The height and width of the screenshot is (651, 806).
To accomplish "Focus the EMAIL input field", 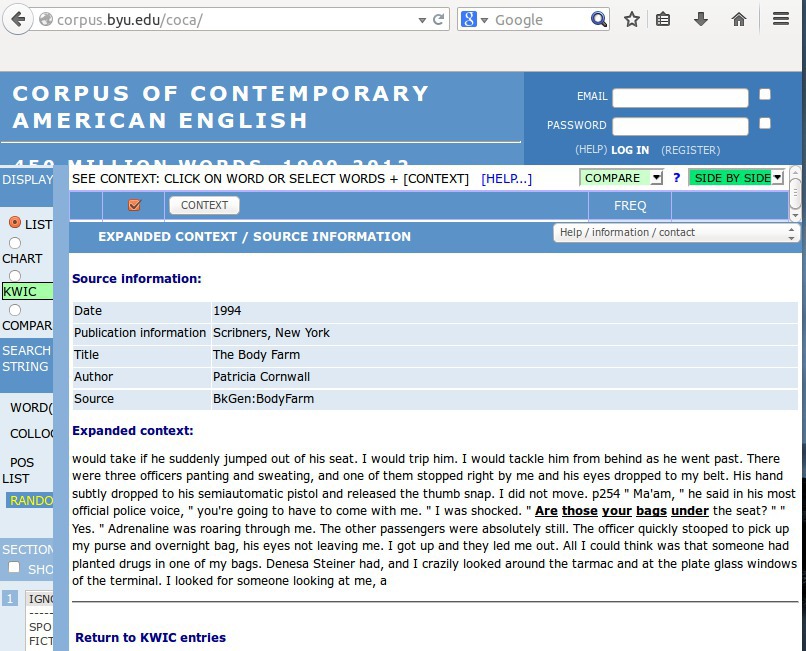I will tap(680, 97).
